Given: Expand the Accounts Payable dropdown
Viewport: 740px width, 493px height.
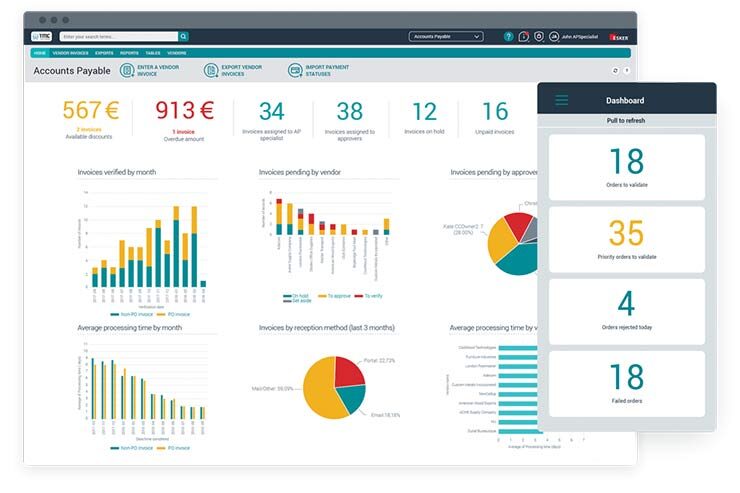Looking at the screenshot, I should 446,36.
